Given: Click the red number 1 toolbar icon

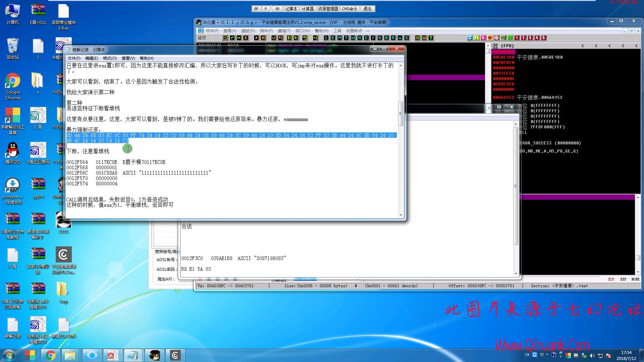Looking at the screenshot, I should (517, 38).
